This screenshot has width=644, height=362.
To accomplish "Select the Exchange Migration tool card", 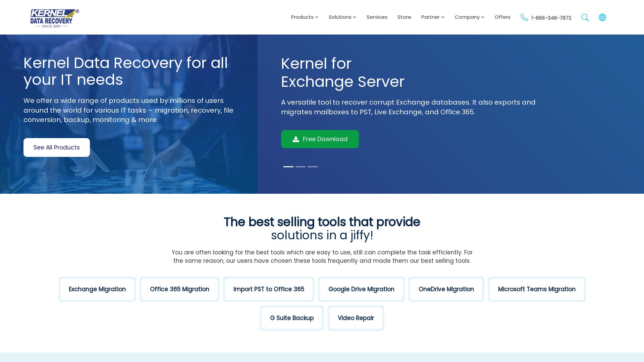I will coord(97,289).
